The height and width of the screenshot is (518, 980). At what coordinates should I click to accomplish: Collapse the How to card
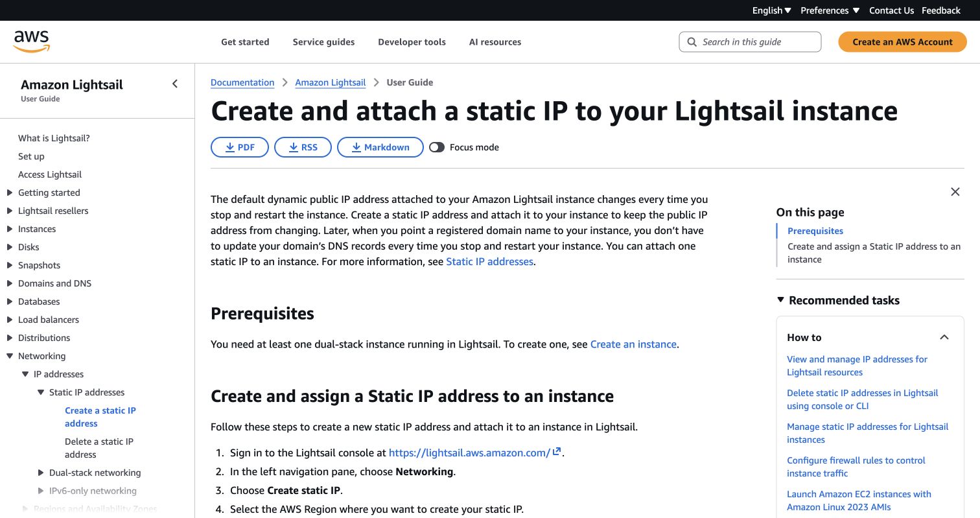pyautogui.click(x=944, y=337)
